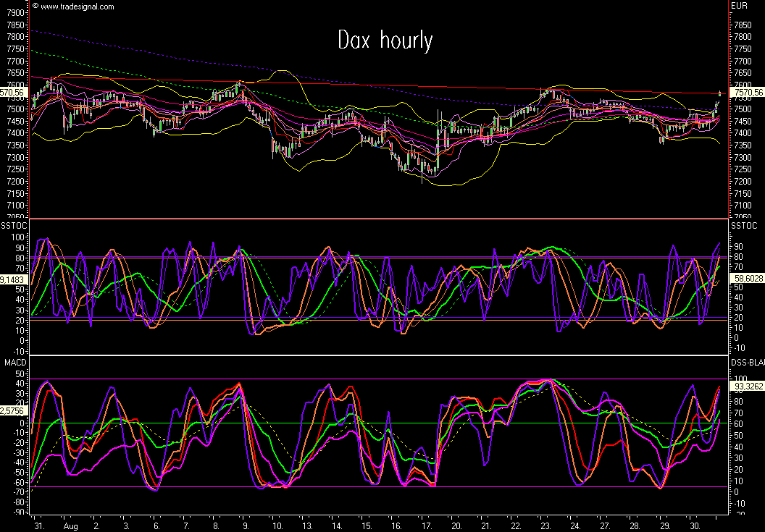Viewport: 765px width, 532px height.
Task: Click the EUR currency label
Action: [x=739, y=6]
